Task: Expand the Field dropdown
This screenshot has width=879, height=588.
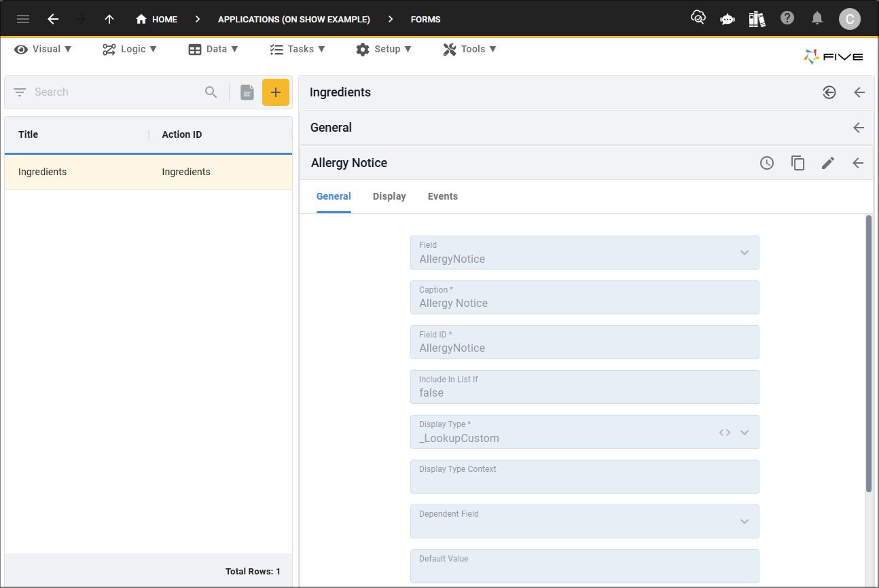Action: 745,253
